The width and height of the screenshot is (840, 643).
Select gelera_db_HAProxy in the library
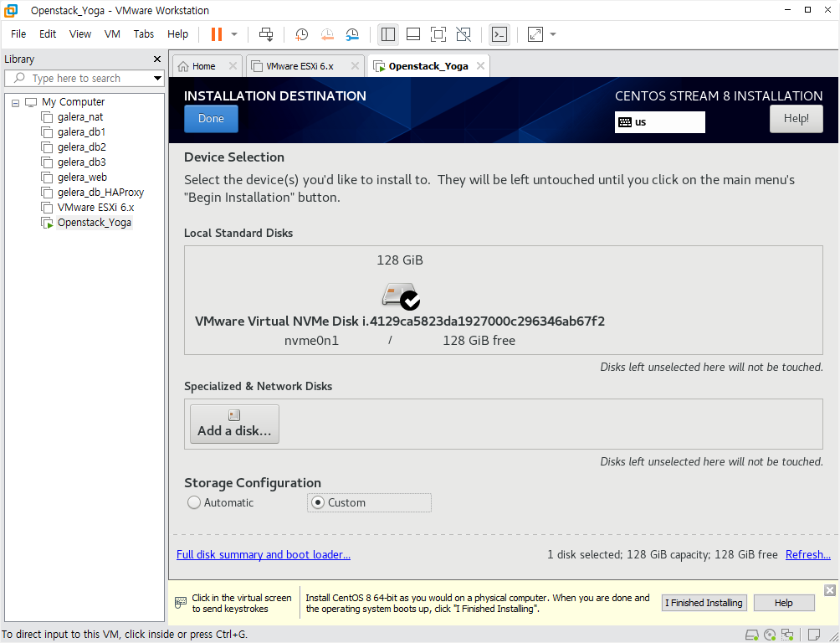(x=100, y=192)
